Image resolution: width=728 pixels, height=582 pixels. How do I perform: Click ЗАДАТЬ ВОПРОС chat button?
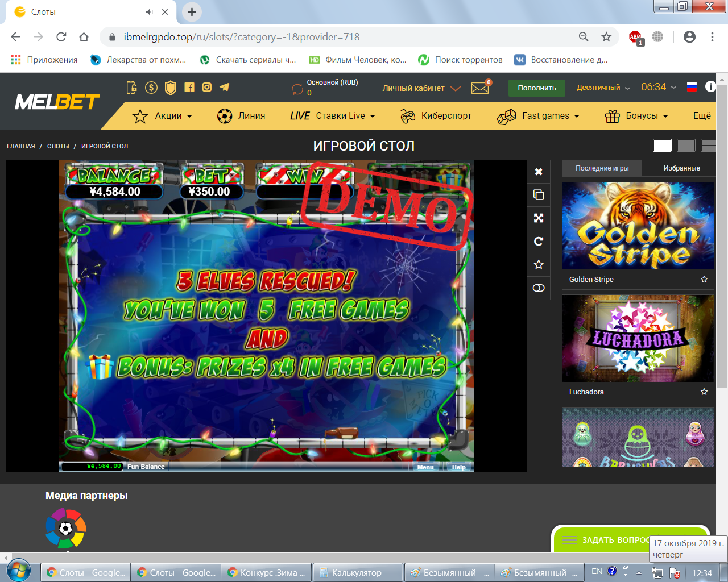631,539
